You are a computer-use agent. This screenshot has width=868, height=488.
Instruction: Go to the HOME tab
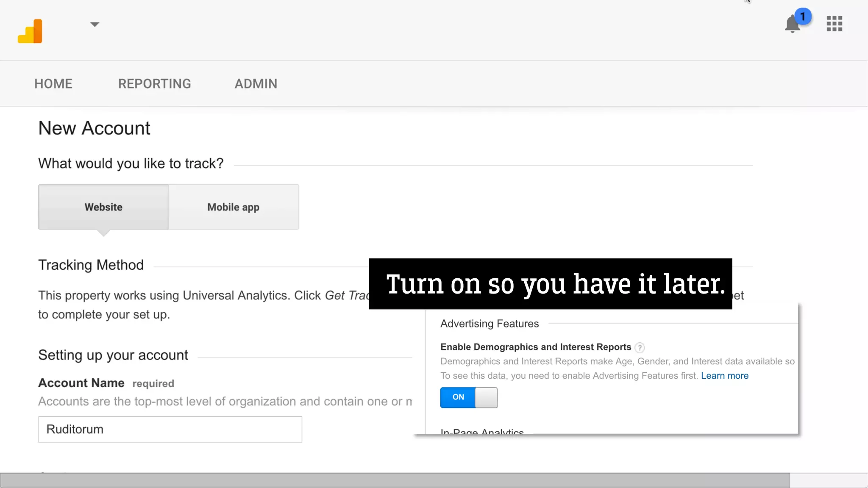(53, 84)
